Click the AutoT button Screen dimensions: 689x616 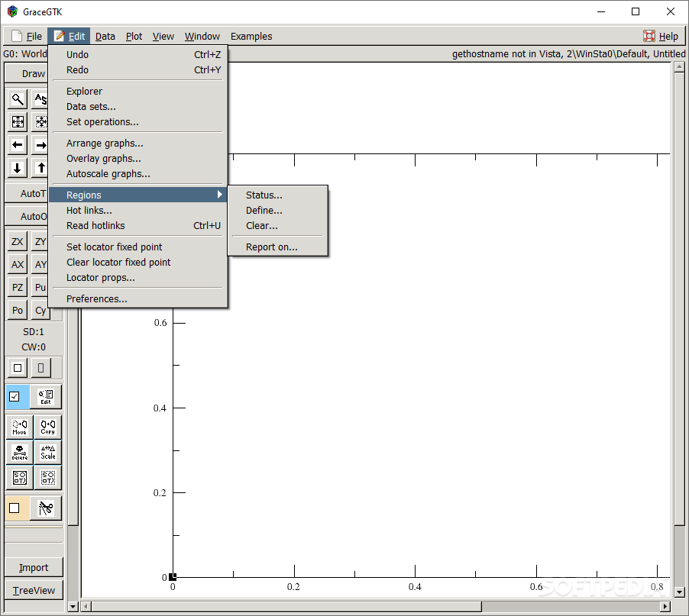click(27, 194)
